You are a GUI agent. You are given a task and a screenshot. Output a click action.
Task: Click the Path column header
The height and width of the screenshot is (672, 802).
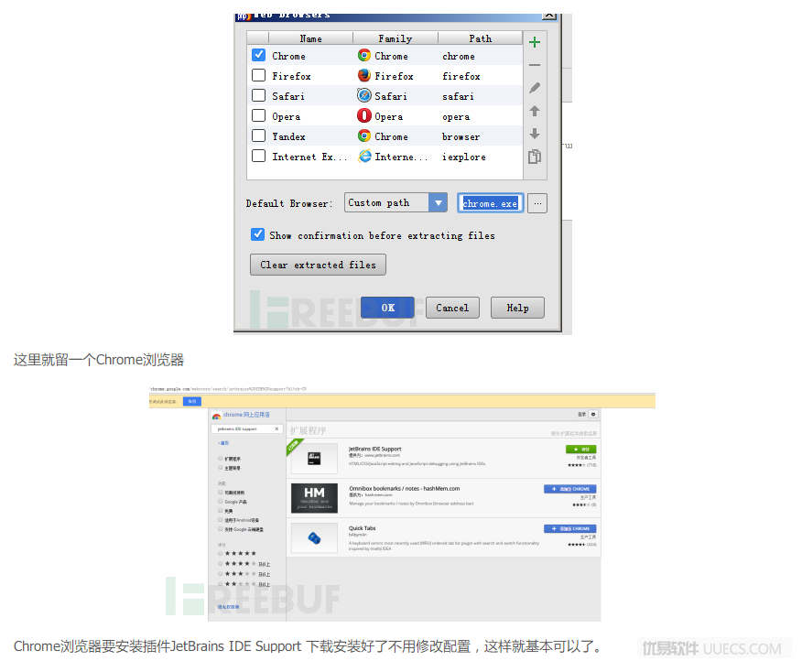point(481,38)
